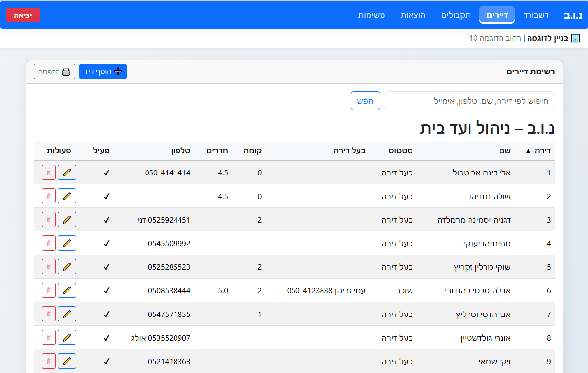Edit tenant אלי דינה אבוטבול with pencil icon
Image resolution: width=588 pixels, height=373 pixels.
(x=67, y=172)
